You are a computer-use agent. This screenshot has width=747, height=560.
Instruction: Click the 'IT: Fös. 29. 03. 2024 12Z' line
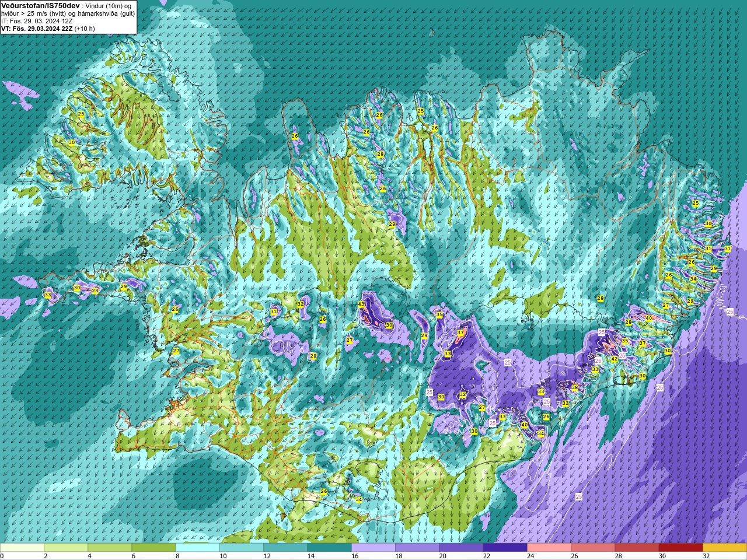(x=37, y=21)
